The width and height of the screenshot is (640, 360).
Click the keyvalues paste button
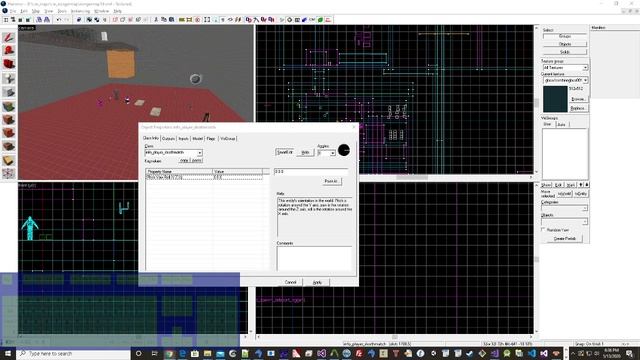[x=197, y=160]
